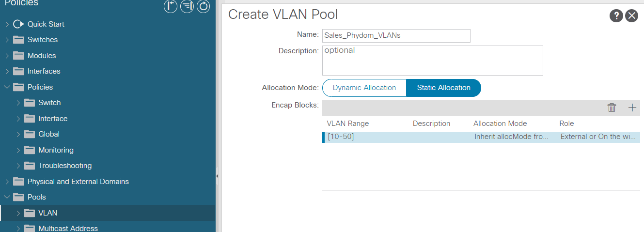Expand Physical and External Domains chevron
Viewport: 644px width, 232px height.
click(7, 182)
